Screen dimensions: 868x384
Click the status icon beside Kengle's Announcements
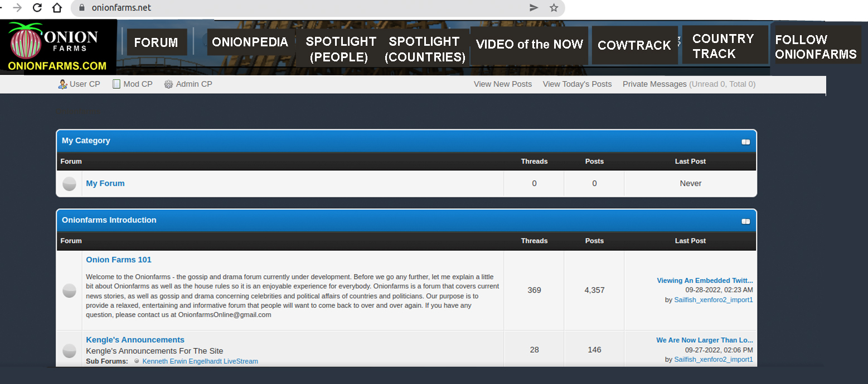[x=69, y=351]
